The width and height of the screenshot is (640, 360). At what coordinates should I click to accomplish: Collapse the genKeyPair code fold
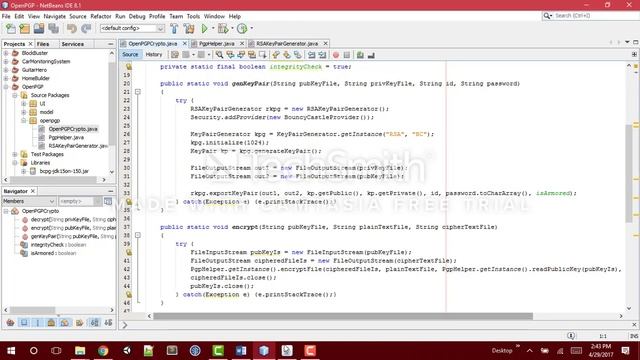coord(138,92)
